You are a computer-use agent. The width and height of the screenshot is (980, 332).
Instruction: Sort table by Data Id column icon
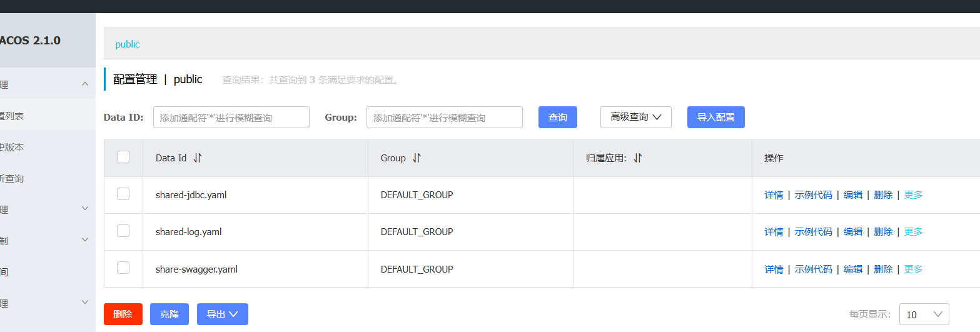pos(198,158)
